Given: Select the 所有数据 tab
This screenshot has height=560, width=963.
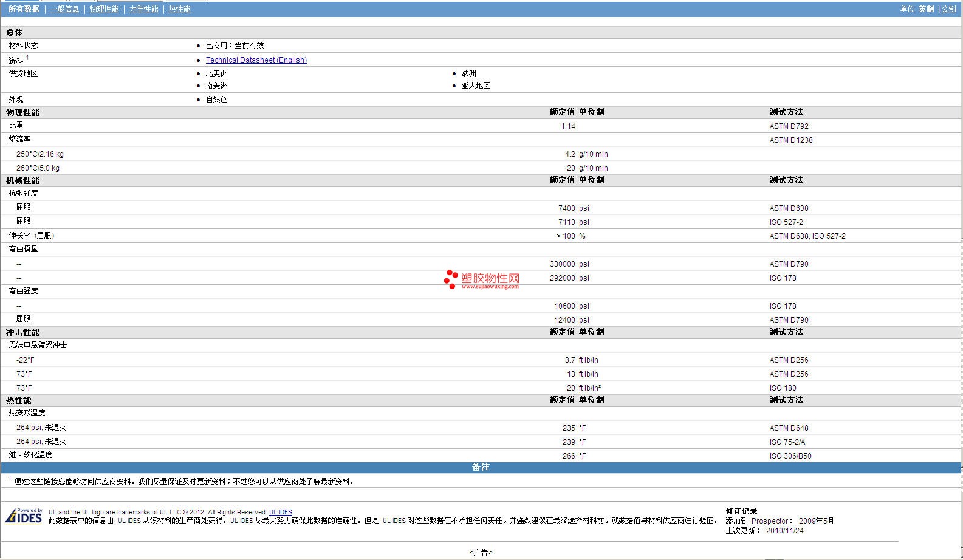Looking at the screenshot, I should [24, 9].
